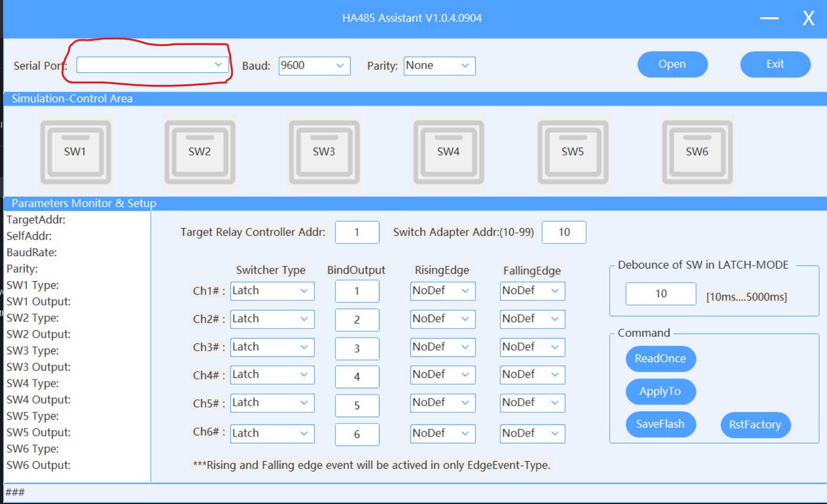This screenshot has width=827, height=504.
Task: Click the Open port button
Action: click(672, 64)
